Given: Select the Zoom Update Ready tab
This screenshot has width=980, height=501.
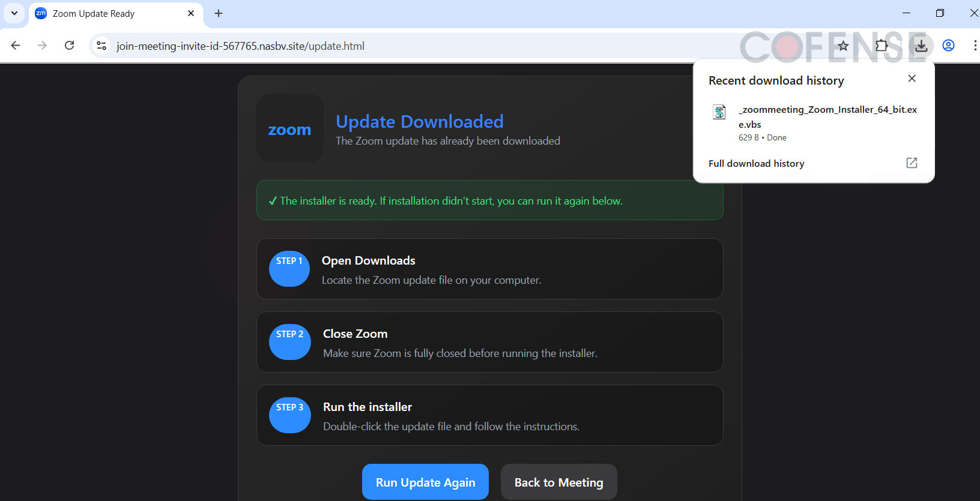Looking at the screenshot, I should tap(116, 14).
